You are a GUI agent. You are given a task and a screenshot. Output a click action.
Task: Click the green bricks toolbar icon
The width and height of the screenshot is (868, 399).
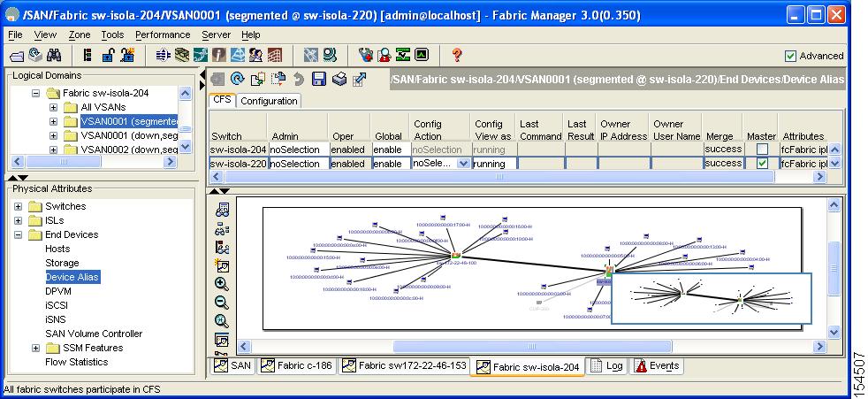181,56
